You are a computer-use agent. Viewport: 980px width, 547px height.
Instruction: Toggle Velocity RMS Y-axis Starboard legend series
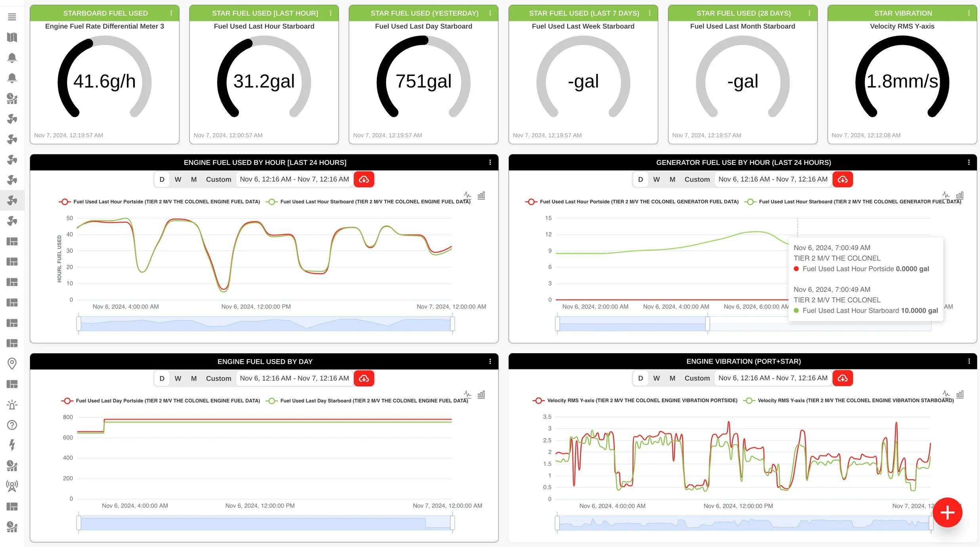(x=855, y=401)
